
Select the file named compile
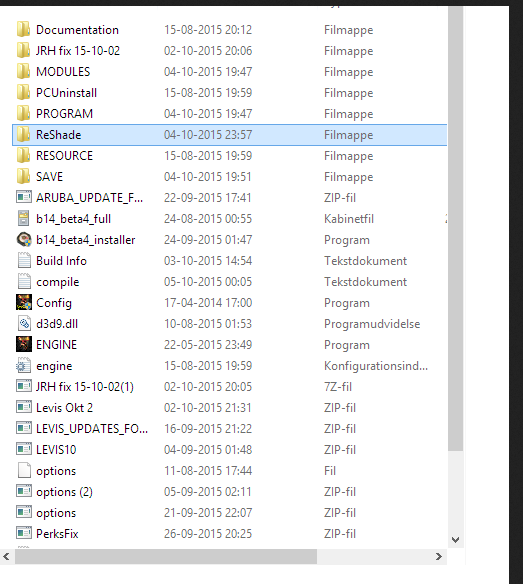57,282
